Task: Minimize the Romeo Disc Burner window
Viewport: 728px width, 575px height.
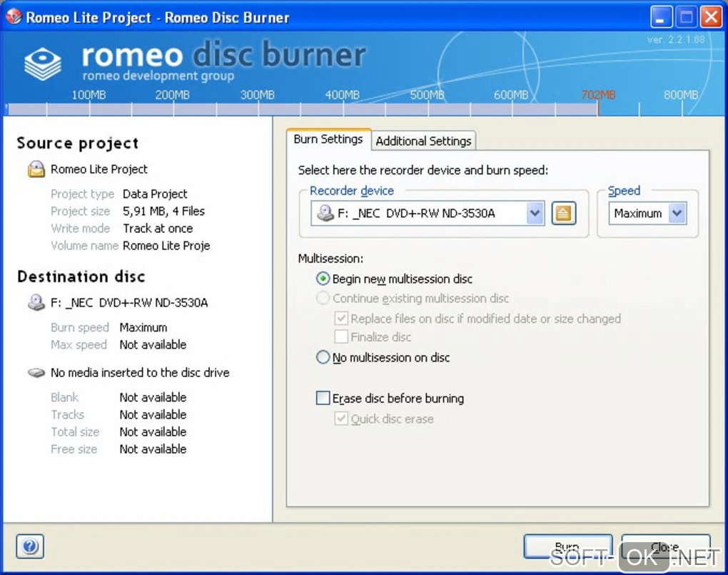Action: click(661, 17)
